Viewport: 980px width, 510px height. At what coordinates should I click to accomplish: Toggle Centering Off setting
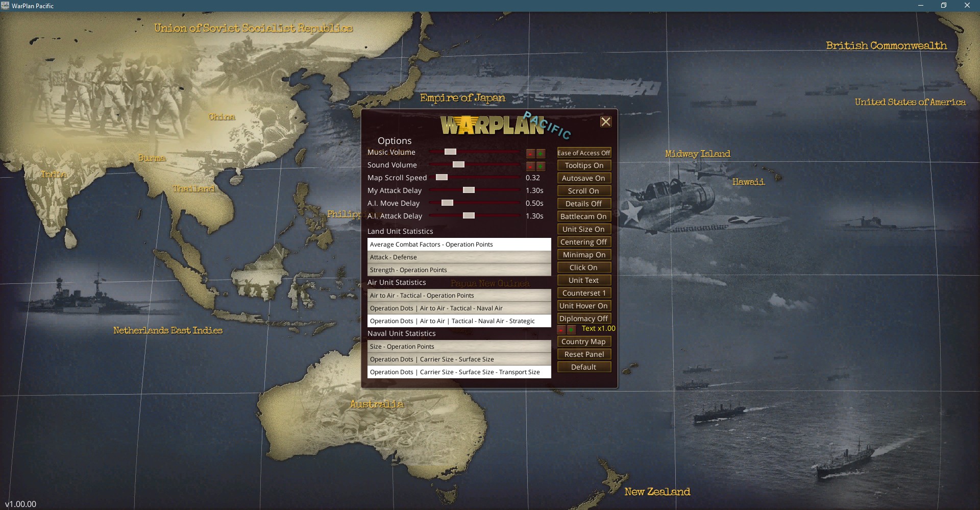pyautogui.click(x=584, y=242)
